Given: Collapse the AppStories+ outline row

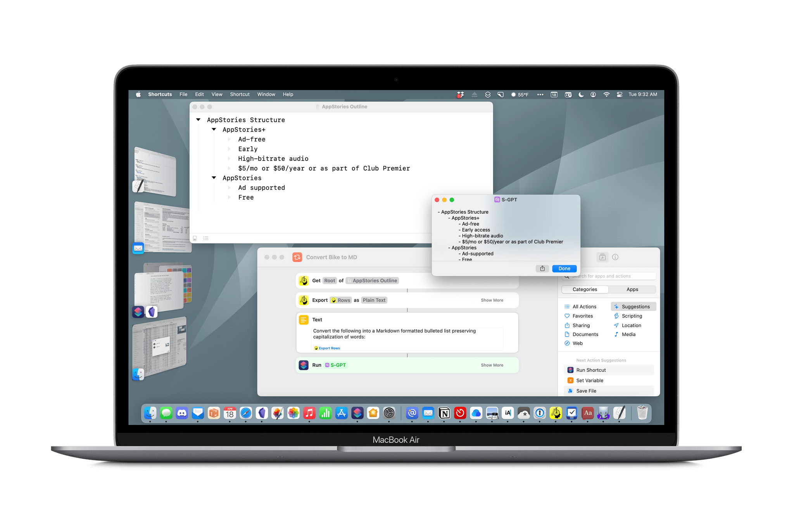Looking at the screenshot, I should point(214,130).
